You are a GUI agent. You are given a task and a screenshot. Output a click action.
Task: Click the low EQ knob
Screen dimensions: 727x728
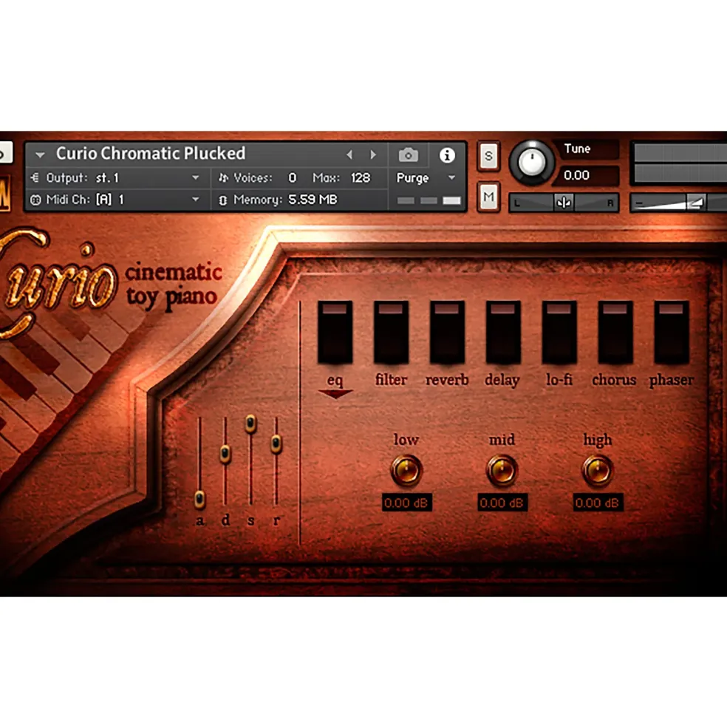[406, 470]
